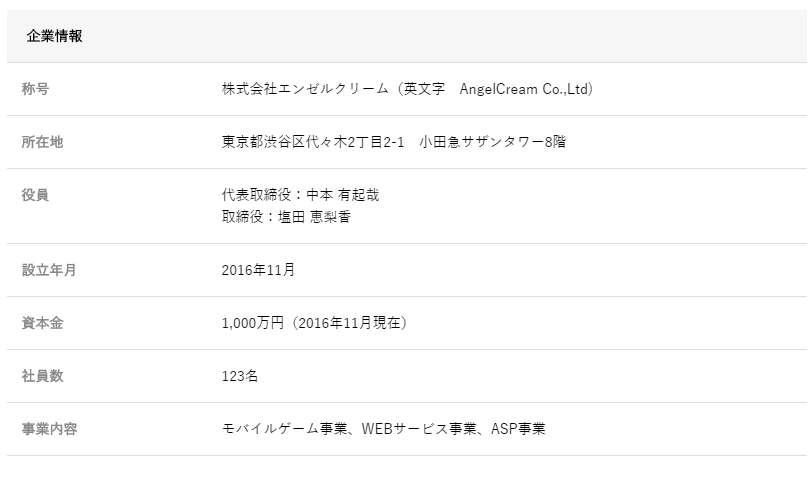Click 取締役:塩田 恵梨香 line

286,216
